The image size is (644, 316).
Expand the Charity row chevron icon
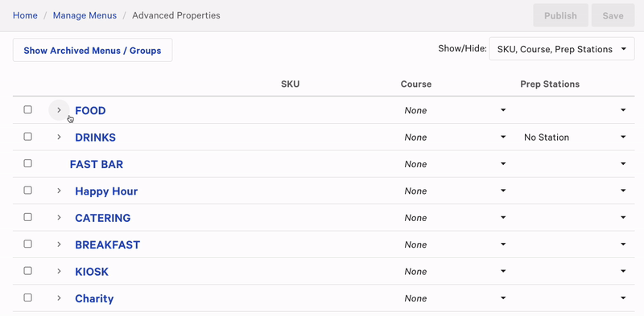click(59, 298)
